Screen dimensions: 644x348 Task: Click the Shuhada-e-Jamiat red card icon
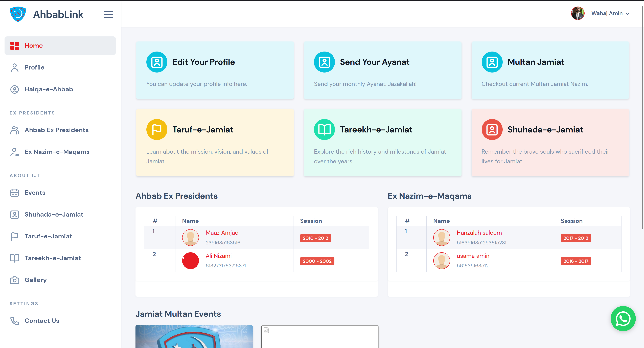tap(492, 129)
